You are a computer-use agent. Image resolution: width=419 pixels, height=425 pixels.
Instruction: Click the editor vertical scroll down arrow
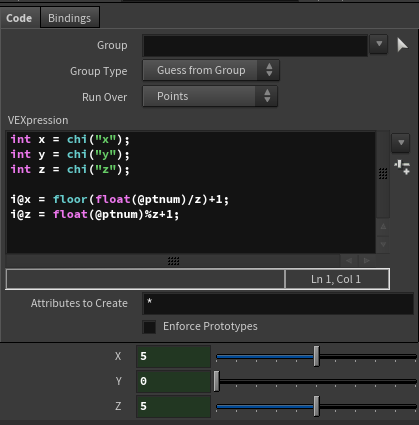383,244
